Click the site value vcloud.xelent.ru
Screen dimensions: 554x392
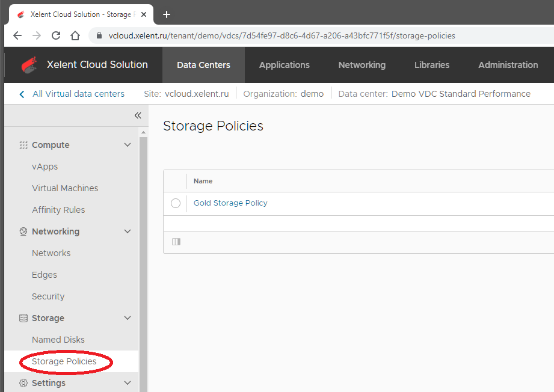point(197,94)
